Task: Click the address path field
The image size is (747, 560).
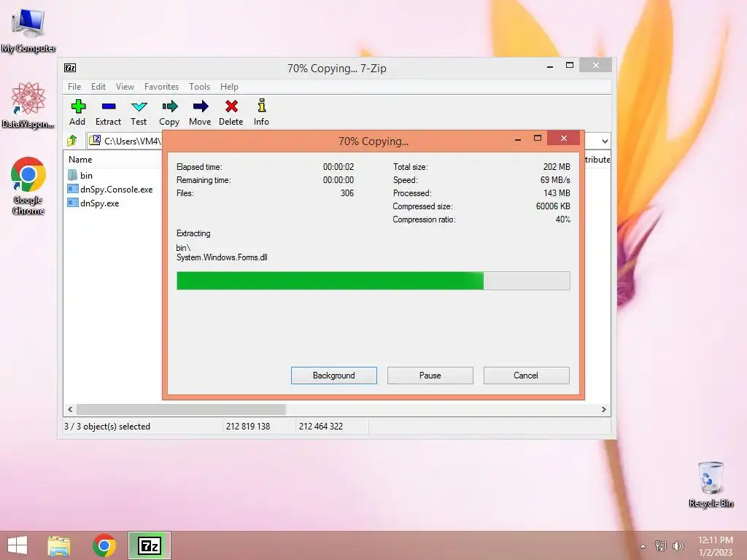Action: coord(125,141)
